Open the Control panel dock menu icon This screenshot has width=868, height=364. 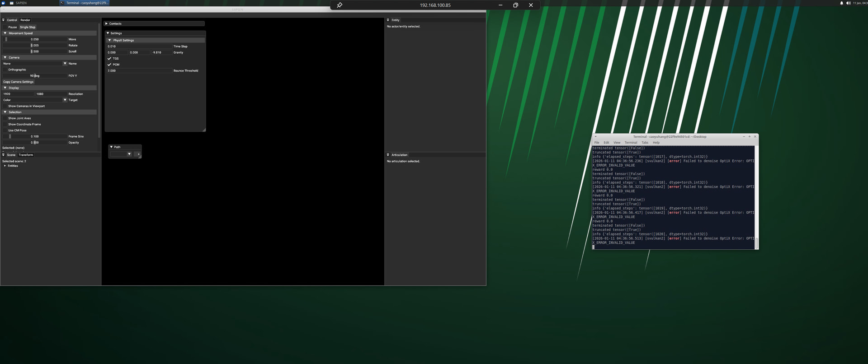(3, 20)
